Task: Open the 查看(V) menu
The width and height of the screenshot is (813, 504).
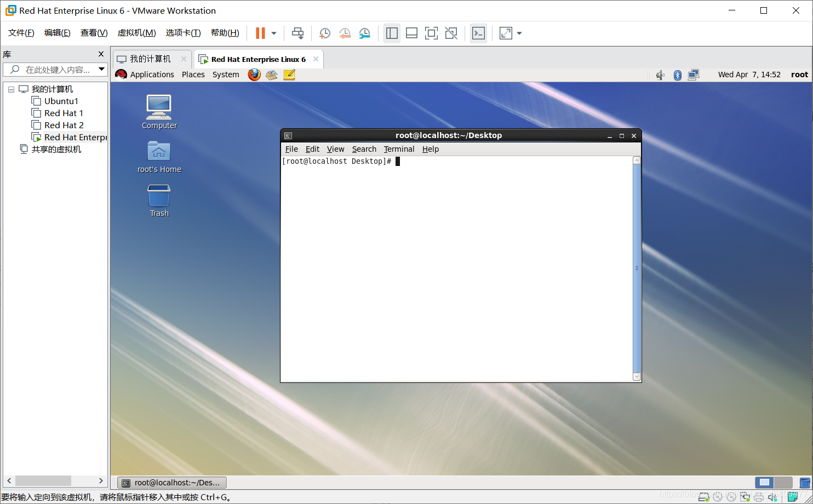Action: coord(94,33)
